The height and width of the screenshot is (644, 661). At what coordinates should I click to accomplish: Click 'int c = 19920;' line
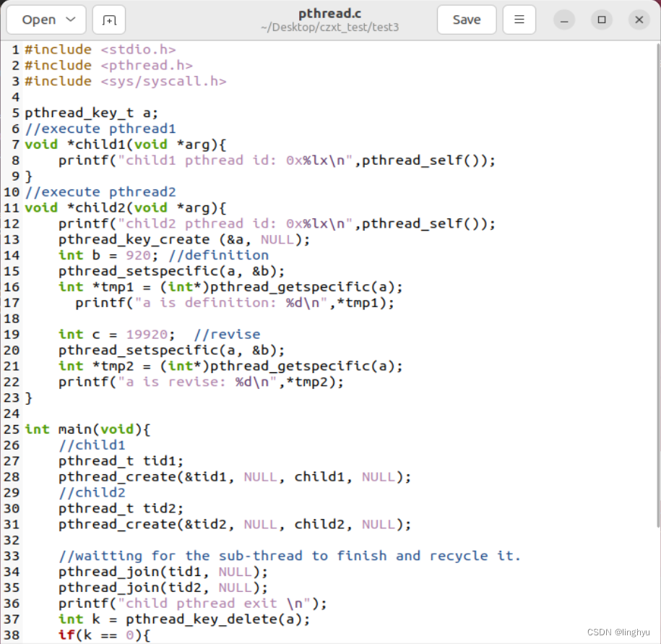160,335
